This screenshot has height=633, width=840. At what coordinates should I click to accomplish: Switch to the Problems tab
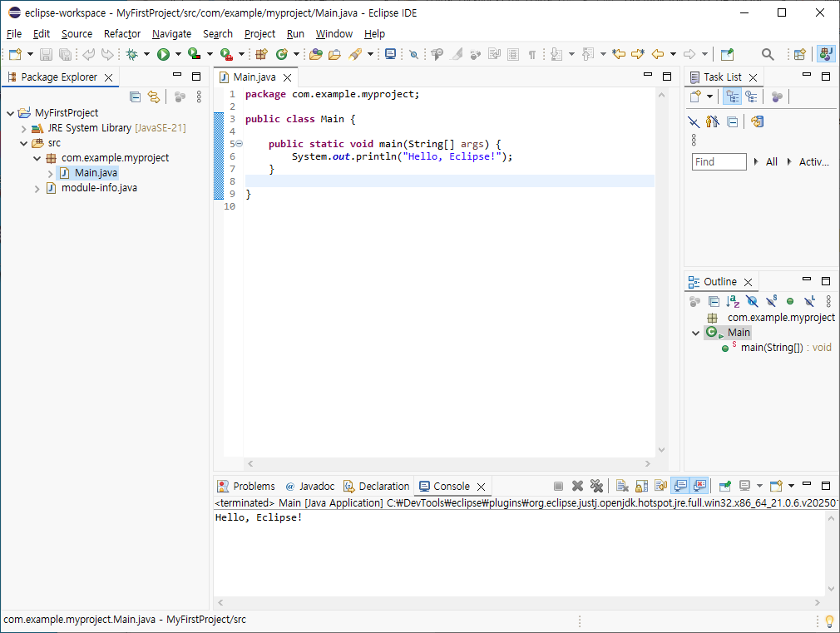pos(246,486)
